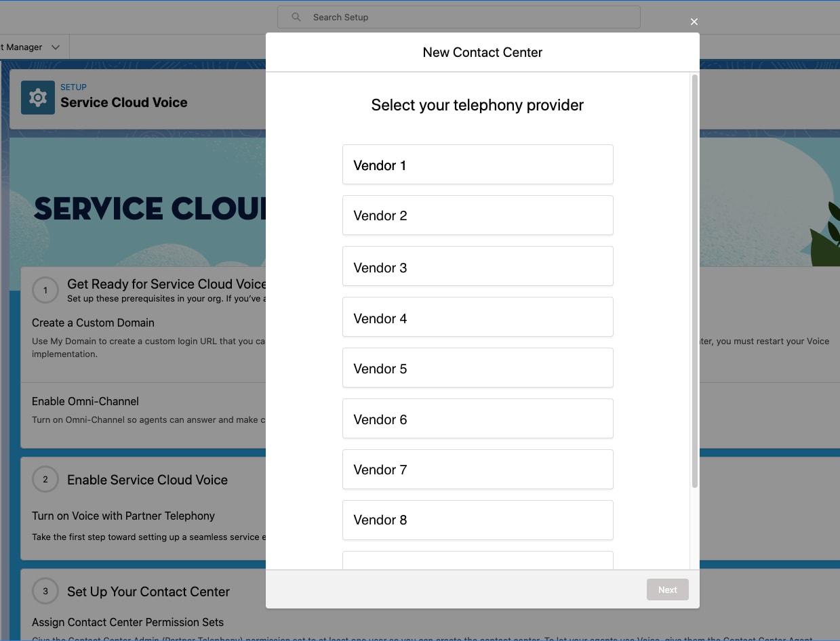Click Get Ready for Service Cloud Voice heading

(x=166, y=284)
